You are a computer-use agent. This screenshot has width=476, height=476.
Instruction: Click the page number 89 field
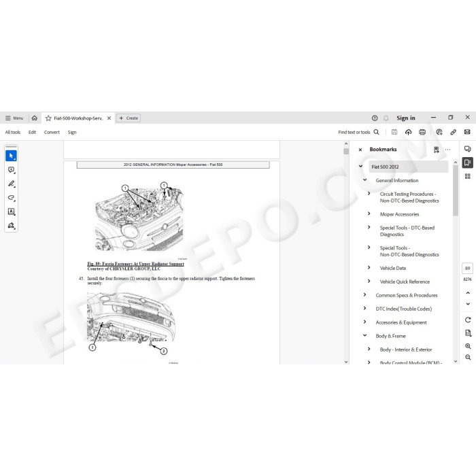468,269
